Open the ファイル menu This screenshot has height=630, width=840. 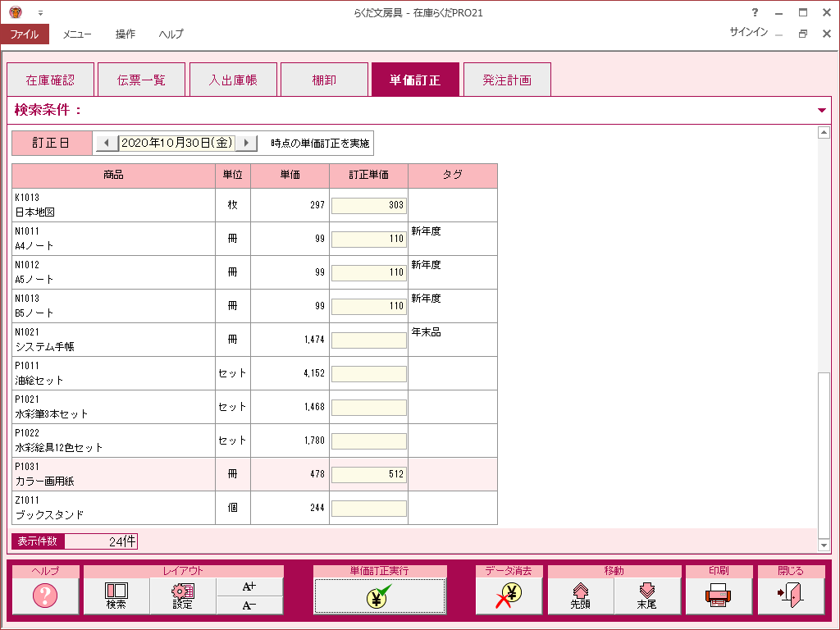25,34
